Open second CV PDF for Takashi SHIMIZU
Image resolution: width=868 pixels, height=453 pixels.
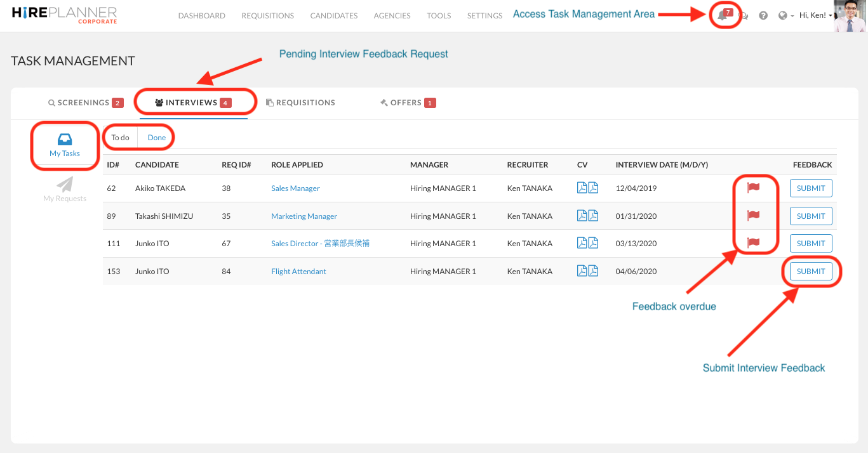[594, 216]
